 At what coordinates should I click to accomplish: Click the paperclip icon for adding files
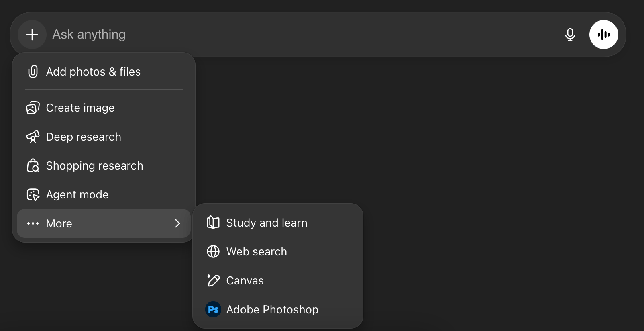[x=33, y=72]
